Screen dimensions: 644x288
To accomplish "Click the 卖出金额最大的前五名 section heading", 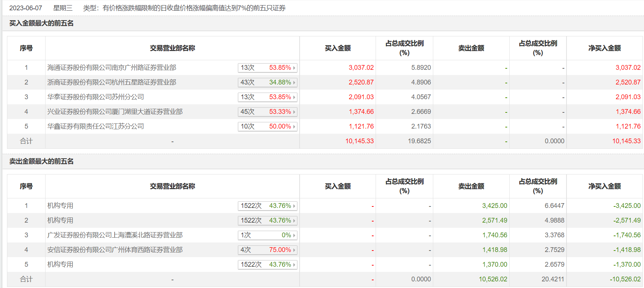I will (x=41, y=161).
